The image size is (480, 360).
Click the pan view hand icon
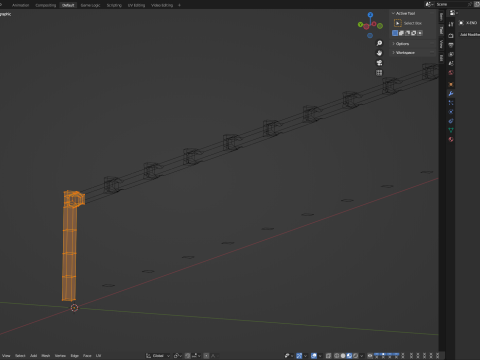(x=379, y=53)
